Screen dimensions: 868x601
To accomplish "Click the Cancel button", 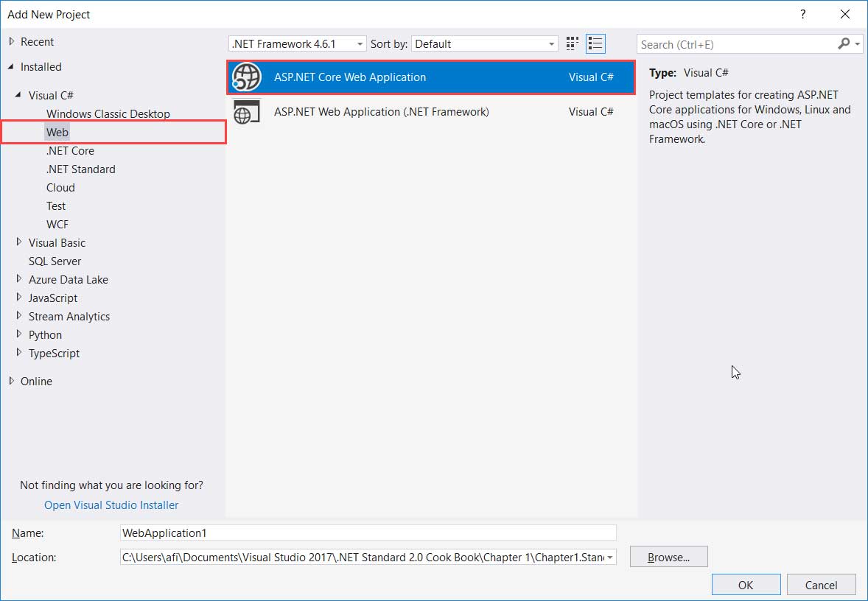I will pos(821,585).
